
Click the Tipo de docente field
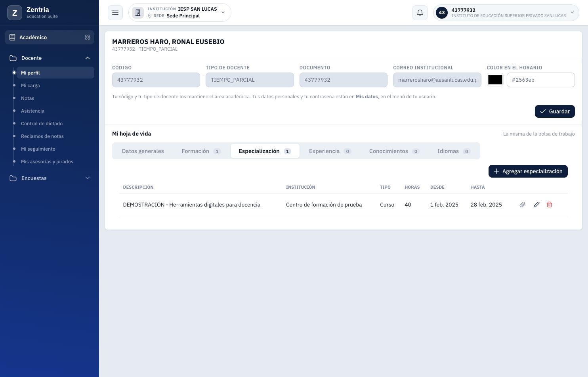click(250, 80)
